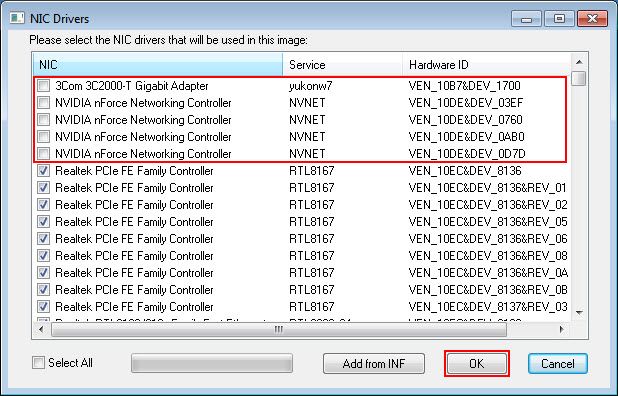Confirm driver selection with OK
The height and width of the screenshot is (396, 618).
click(x=477, y=363)
